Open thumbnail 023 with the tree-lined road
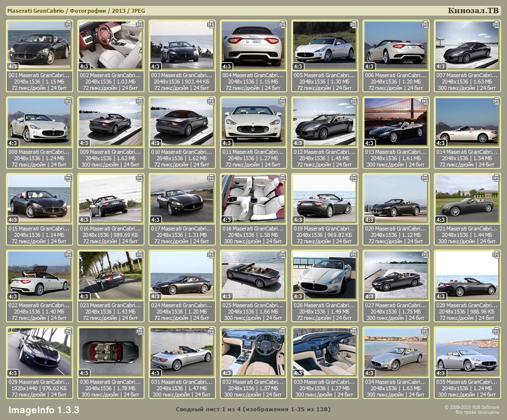Image resolution: width=507 pixels, height=420 pixels. tap(110, 275)
